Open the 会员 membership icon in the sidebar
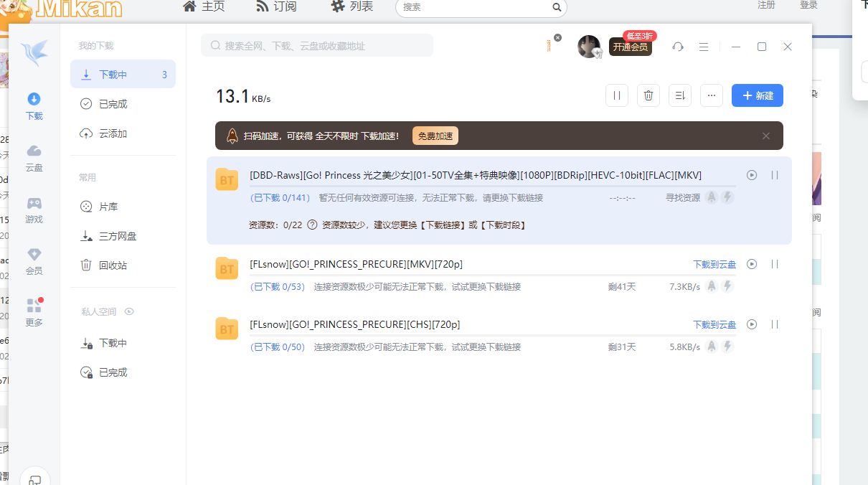The height and width of the screenshot is (485, 868). (34, 260)
